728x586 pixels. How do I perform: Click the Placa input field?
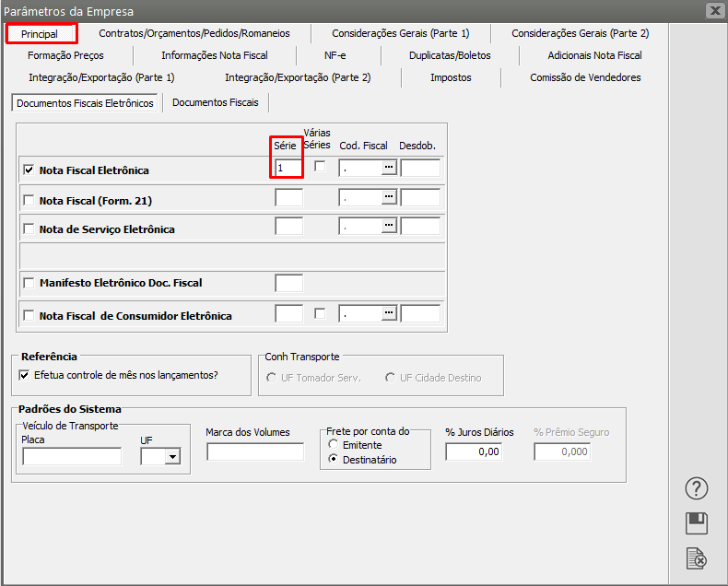72,456
